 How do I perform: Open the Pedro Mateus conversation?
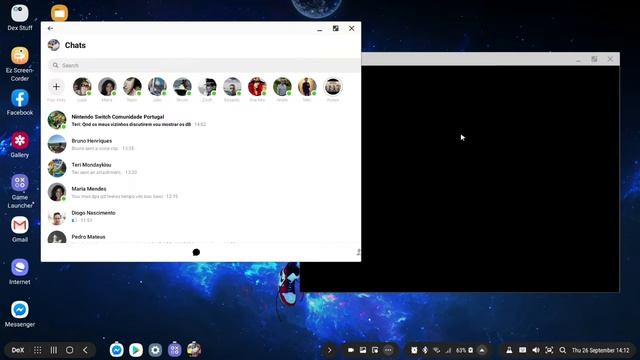pyautogui.click(x=201, y=237)
